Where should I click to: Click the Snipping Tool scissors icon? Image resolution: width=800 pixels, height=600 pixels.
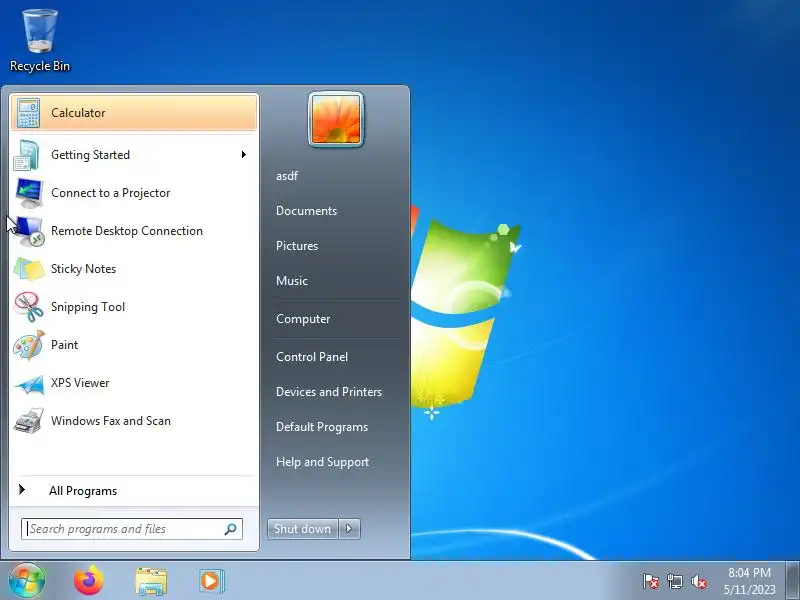click(x=29, y=307)
